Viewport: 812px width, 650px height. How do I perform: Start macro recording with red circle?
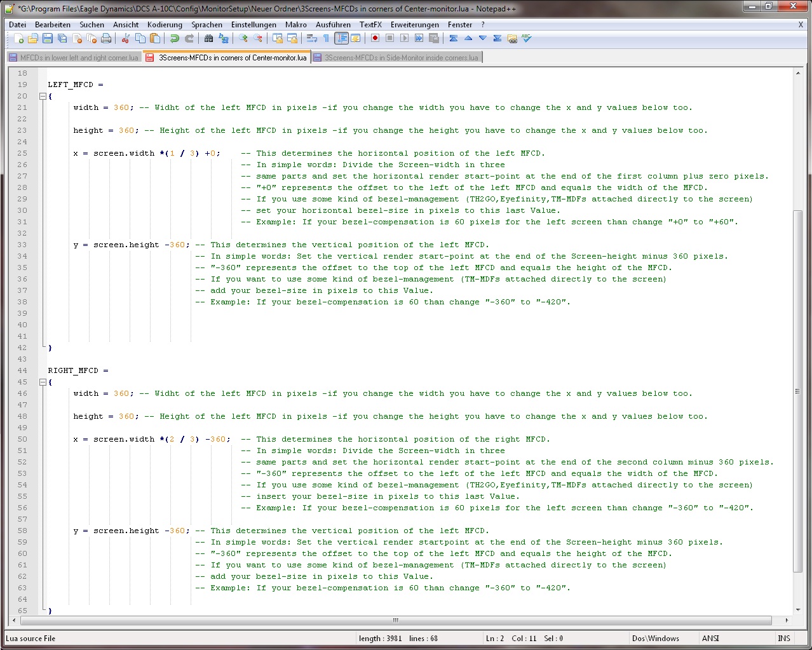376,38
